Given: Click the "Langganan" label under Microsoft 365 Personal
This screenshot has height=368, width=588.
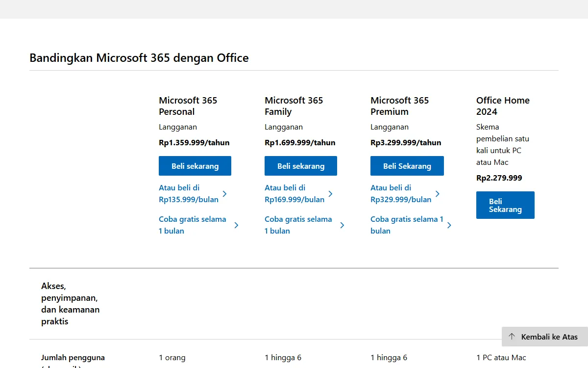Looking at the screenshot, I should (x=178, y=127).
